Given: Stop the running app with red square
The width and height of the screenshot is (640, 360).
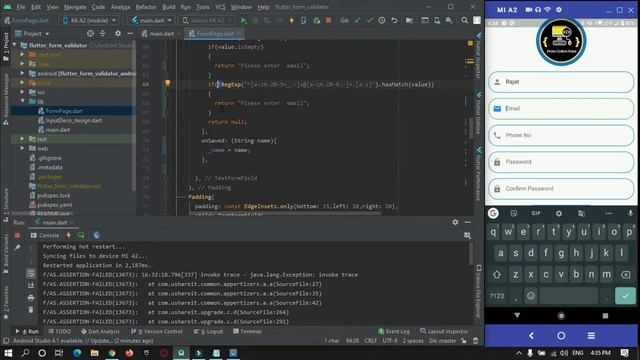Looking at the screenshot, I should coord(329,20).
